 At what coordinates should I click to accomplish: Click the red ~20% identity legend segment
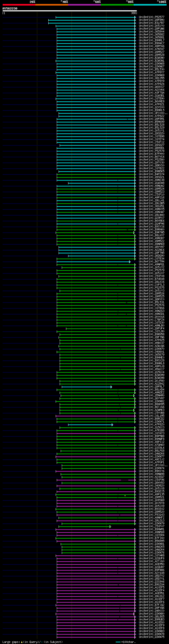(19, 5)
